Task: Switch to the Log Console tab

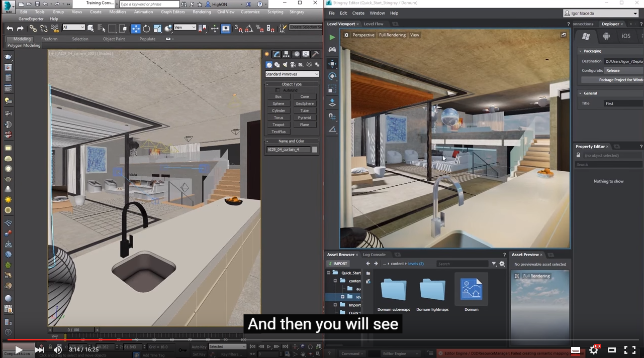Action: (374, 255)
